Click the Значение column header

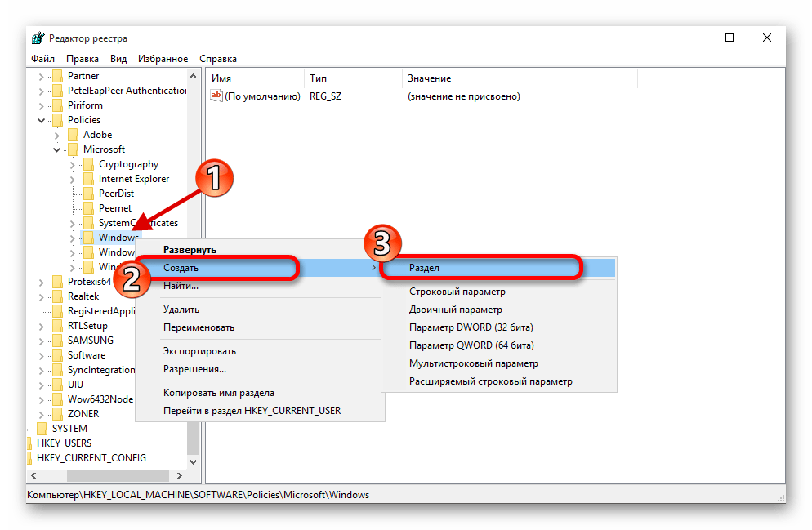tap(429, 78)
